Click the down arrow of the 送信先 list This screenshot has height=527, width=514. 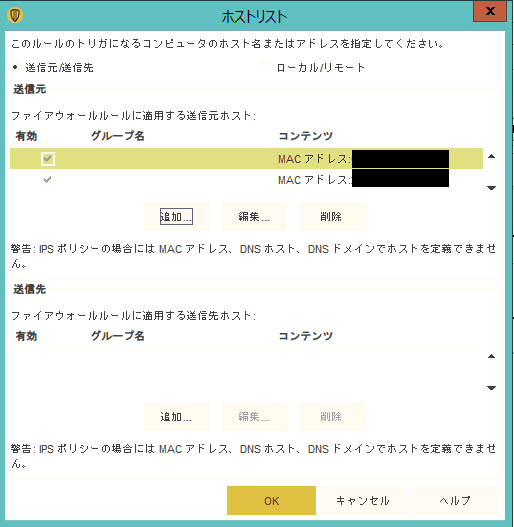click(491, 388)
